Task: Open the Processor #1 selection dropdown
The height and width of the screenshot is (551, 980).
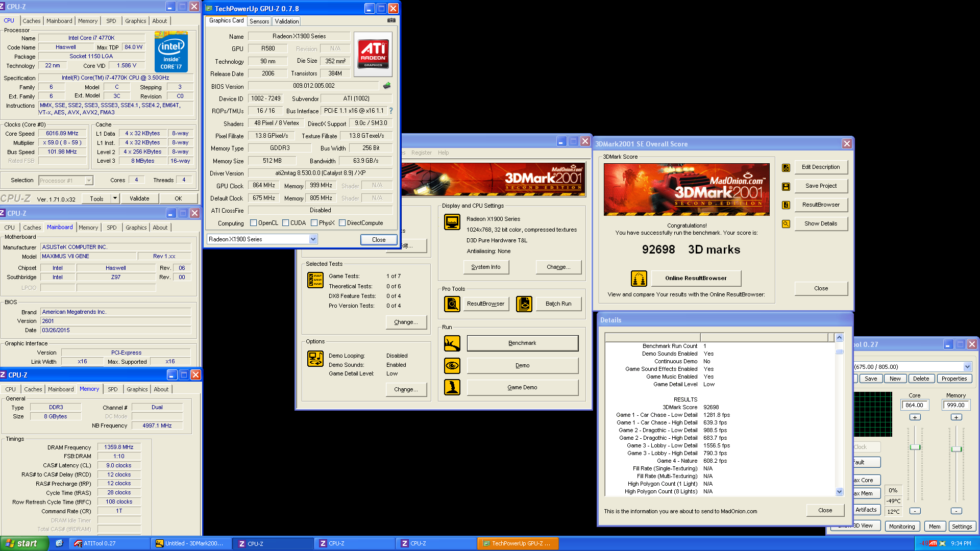Action: pos(89,181)
